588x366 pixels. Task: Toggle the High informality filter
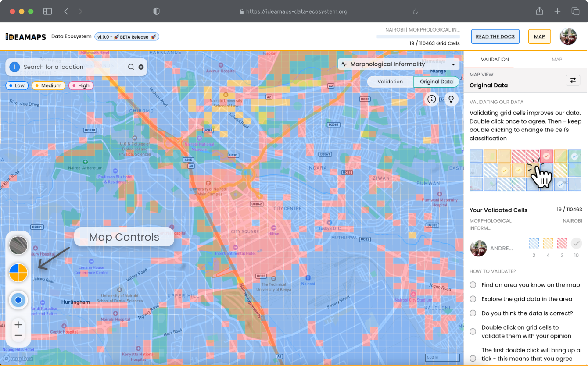(80, 85)
